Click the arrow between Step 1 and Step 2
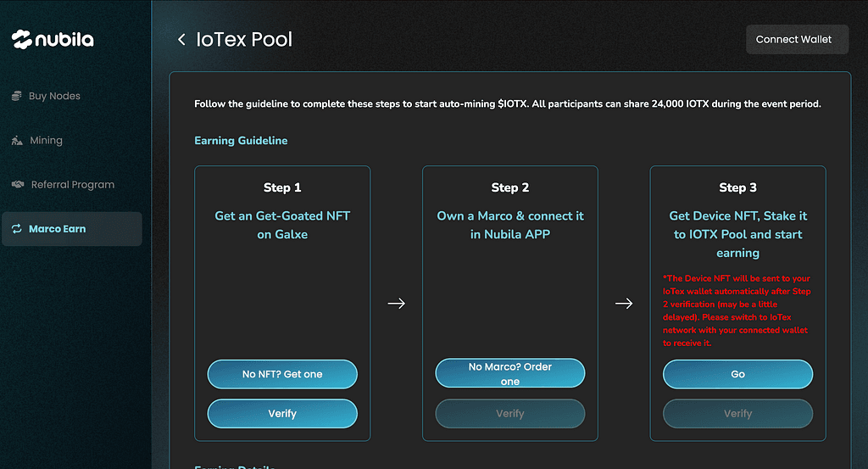 coord(396,304)
